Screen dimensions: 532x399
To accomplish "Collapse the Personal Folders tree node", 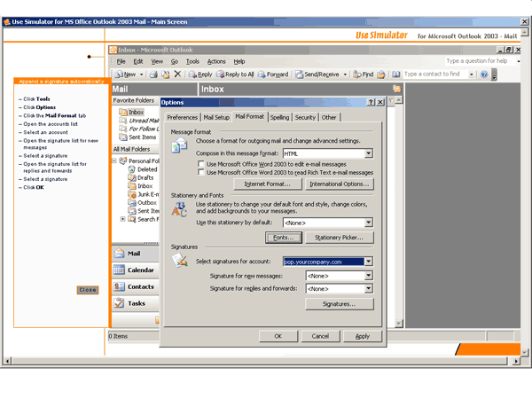I will coord(114,160).
